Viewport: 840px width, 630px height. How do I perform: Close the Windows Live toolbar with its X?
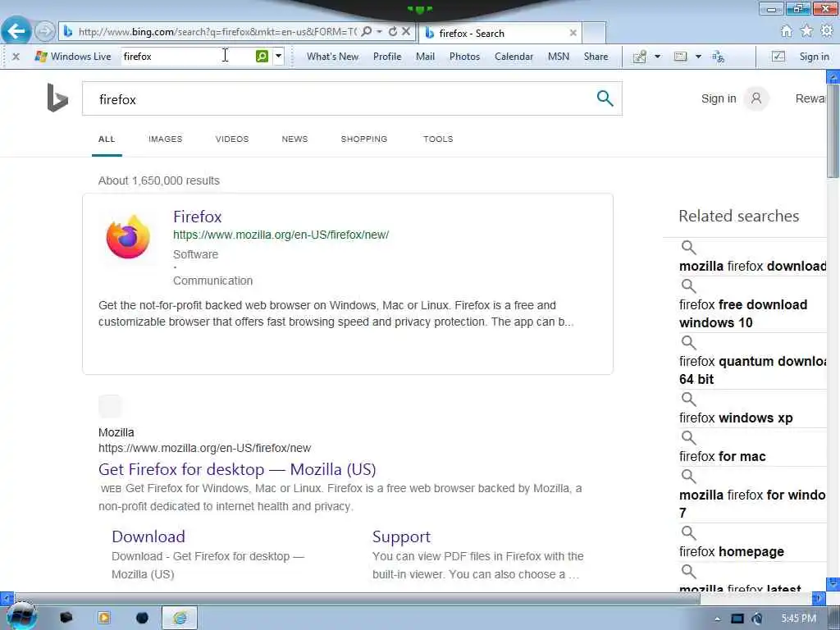click(x=16, y=57)
